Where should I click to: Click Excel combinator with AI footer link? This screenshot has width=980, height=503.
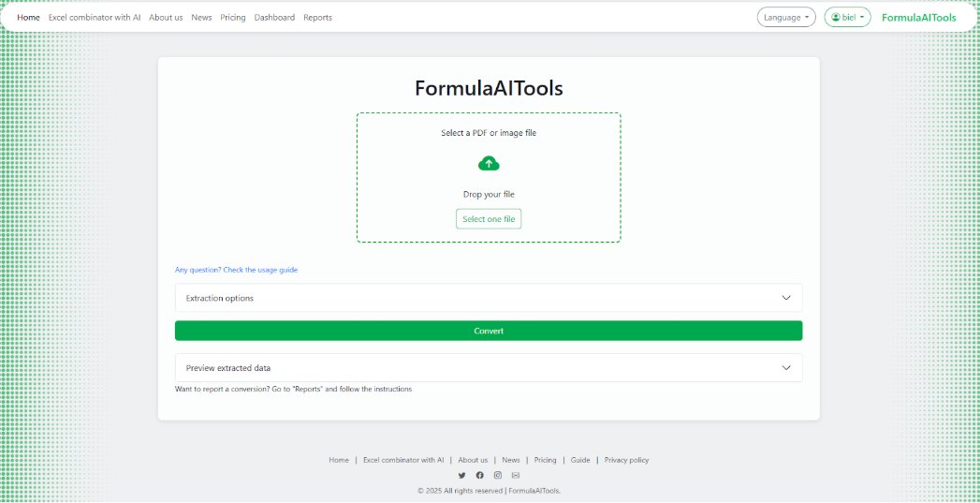pyautogui.click(x=403, y=460)
